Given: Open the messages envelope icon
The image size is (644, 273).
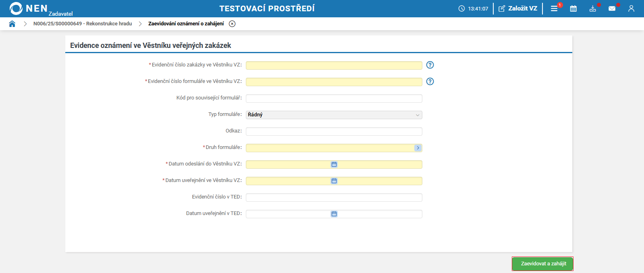Looking at the screenshot, I should [612, 8].
